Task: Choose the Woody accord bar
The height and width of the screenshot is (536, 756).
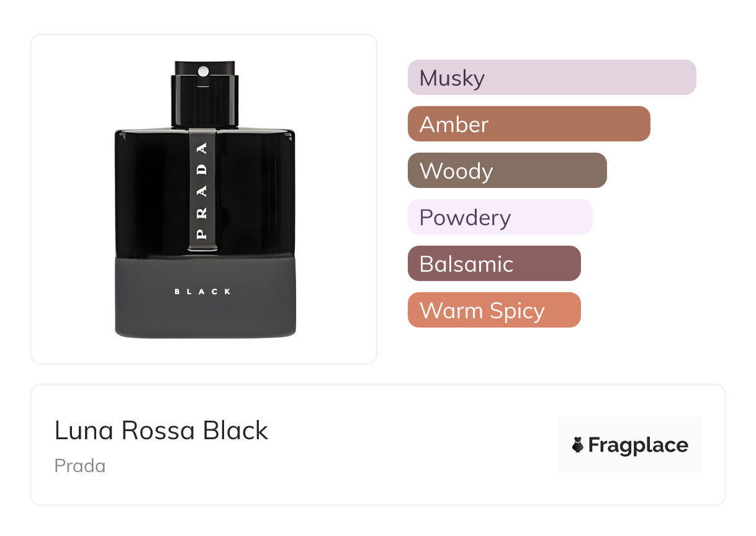Action: (507, 171)
